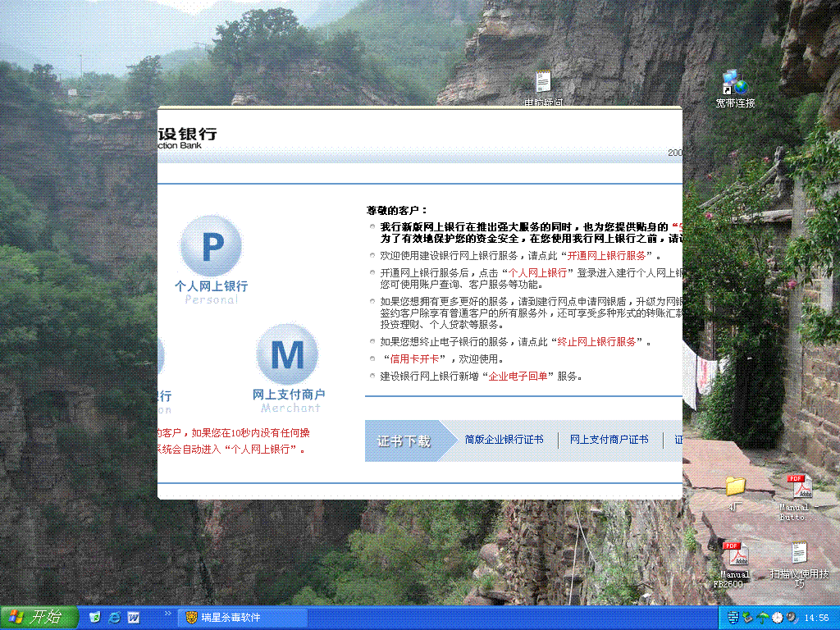Expand quick launch overflow chevron
The height and width of the screenshot is (630, 840).
coord(167,614)
